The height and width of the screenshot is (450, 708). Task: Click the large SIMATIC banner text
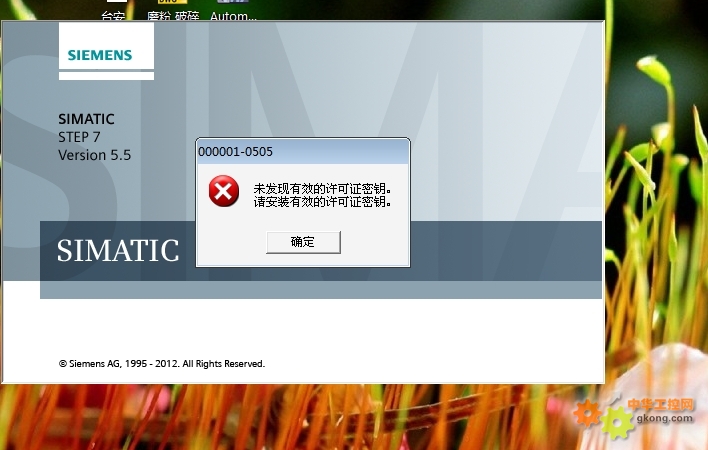(118, 251)
